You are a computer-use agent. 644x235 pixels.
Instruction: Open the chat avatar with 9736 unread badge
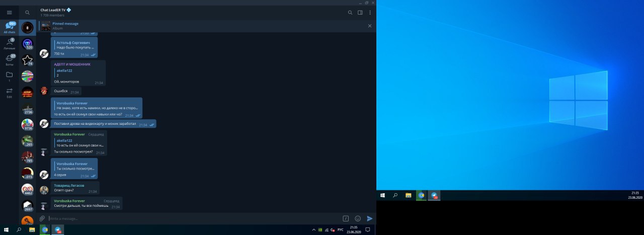(27, 124)
